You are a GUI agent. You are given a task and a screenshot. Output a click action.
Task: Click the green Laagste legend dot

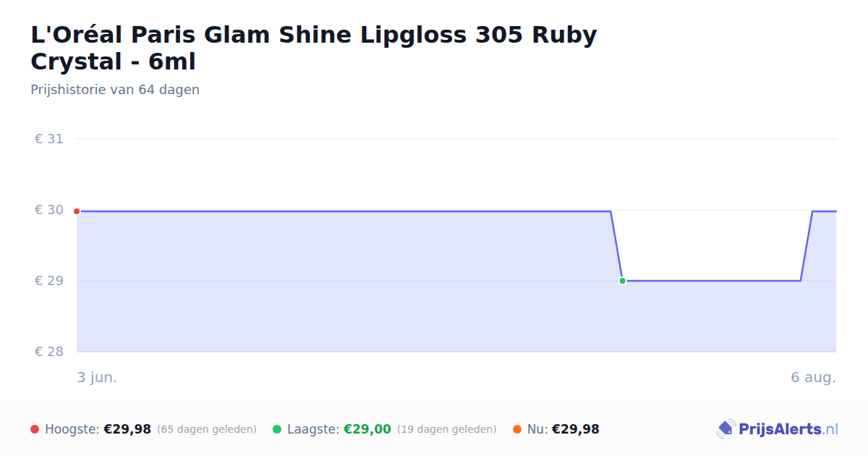tap(277, 429)
